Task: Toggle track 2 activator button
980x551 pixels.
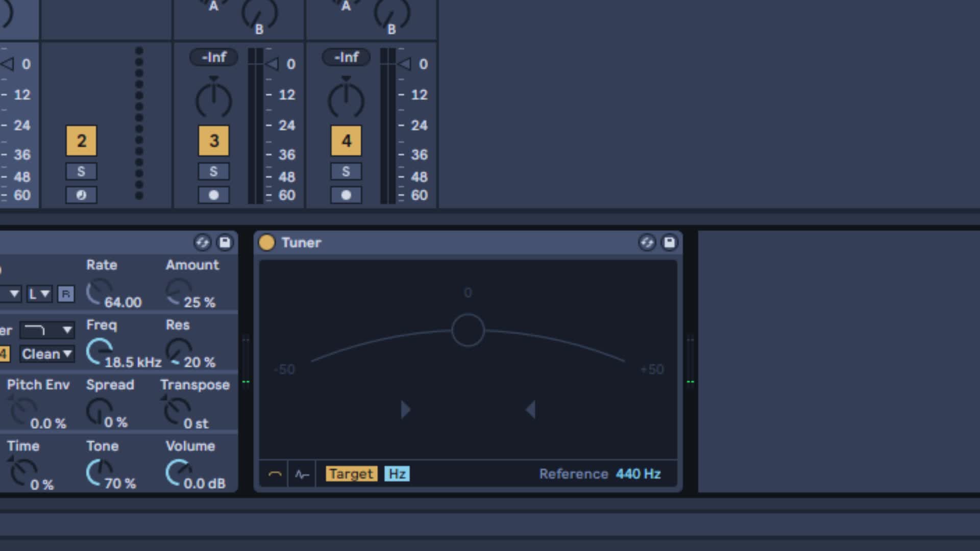Action: coord(81,141)
